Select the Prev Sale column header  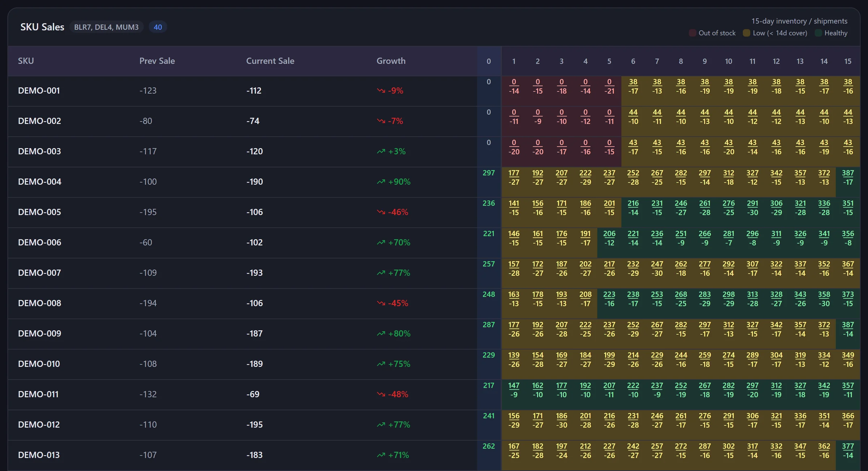[157, 61]
